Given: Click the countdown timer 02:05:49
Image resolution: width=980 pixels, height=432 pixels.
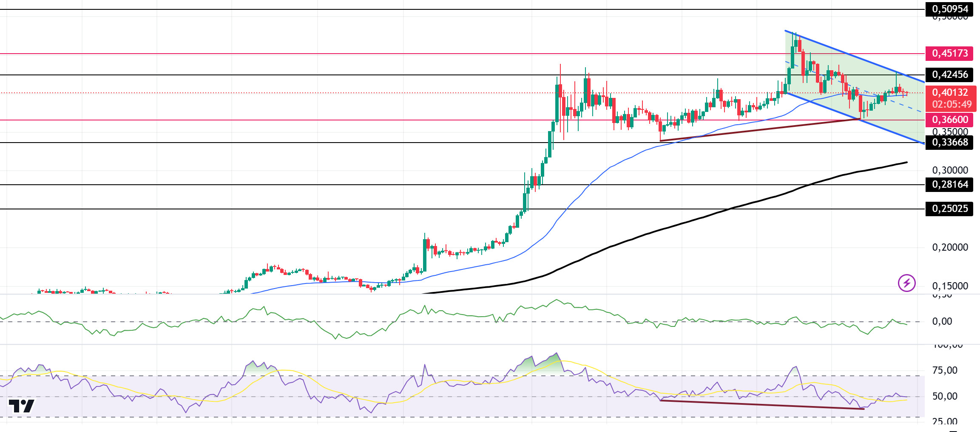Looking at the screenshot, I should tap(952, 104).
